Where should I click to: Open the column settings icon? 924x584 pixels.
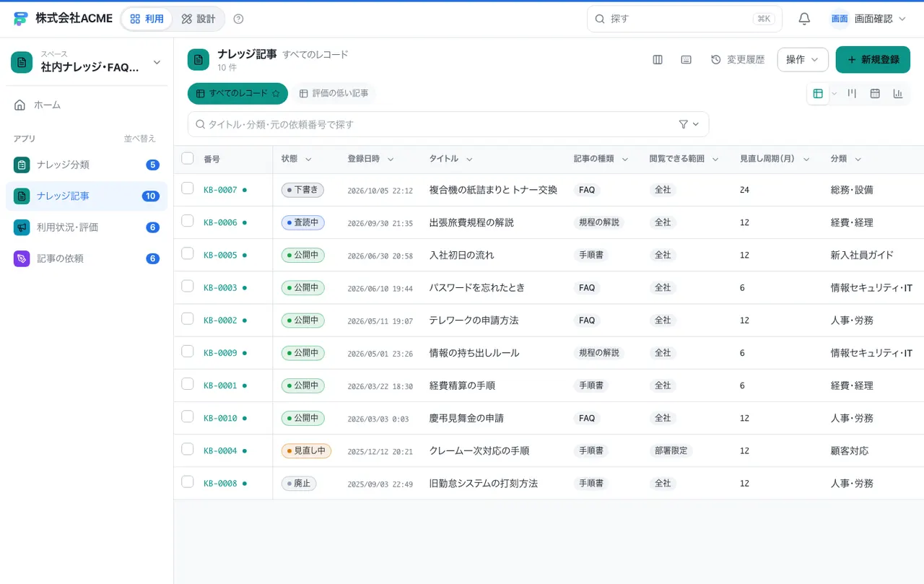tap(658, 60)
